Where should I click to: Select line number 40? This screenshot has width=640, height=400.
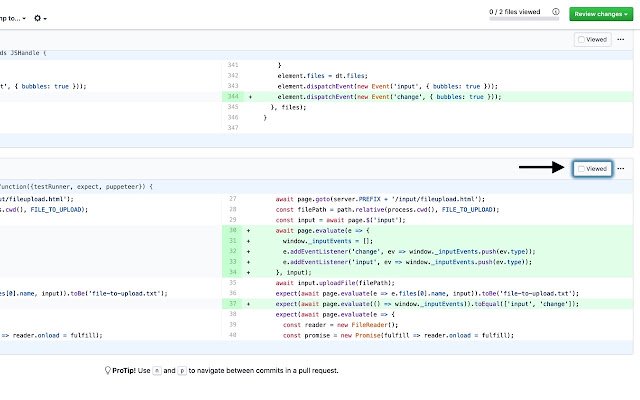[x=233, y=335]
